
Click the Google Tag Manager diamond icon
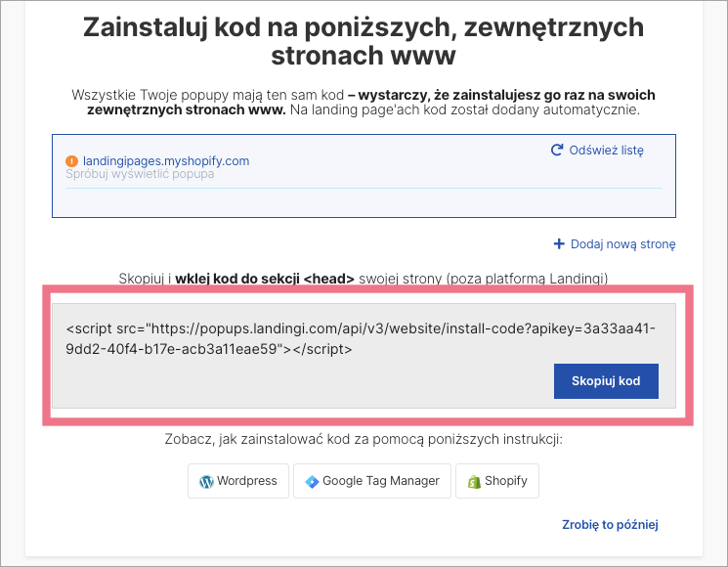click(312, 481)
